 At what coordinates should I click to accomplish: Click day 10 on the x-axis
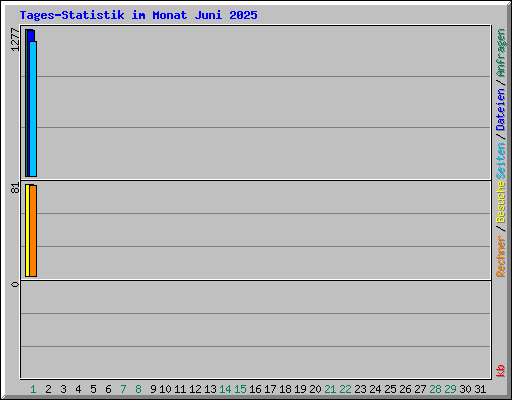point(165,389)
